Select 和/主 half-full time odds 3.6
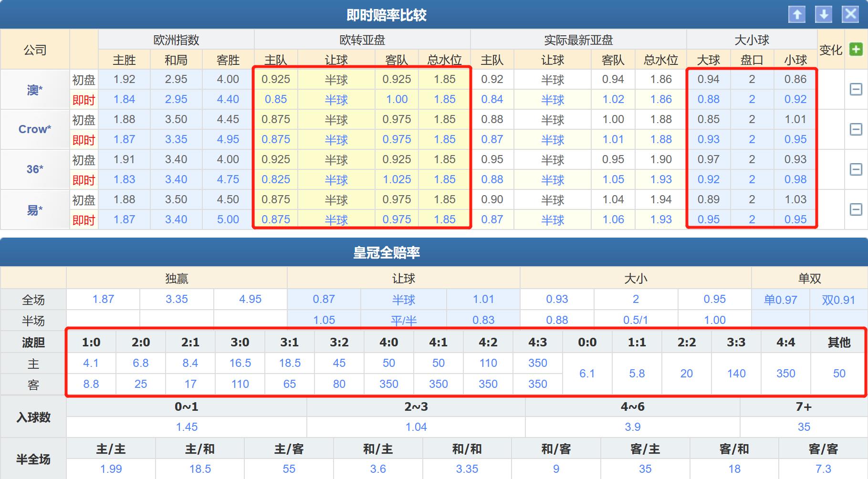 click(378, 469)
